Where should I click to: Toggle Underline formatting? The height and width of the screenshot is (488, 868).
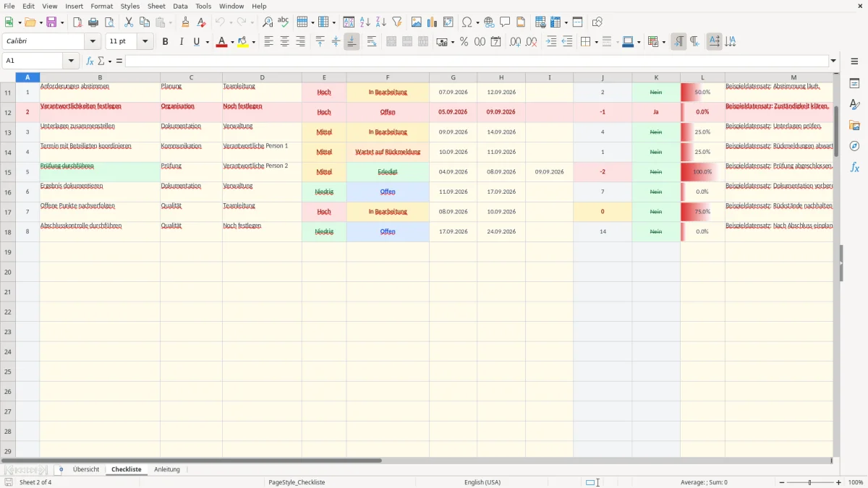pos(196,42)
